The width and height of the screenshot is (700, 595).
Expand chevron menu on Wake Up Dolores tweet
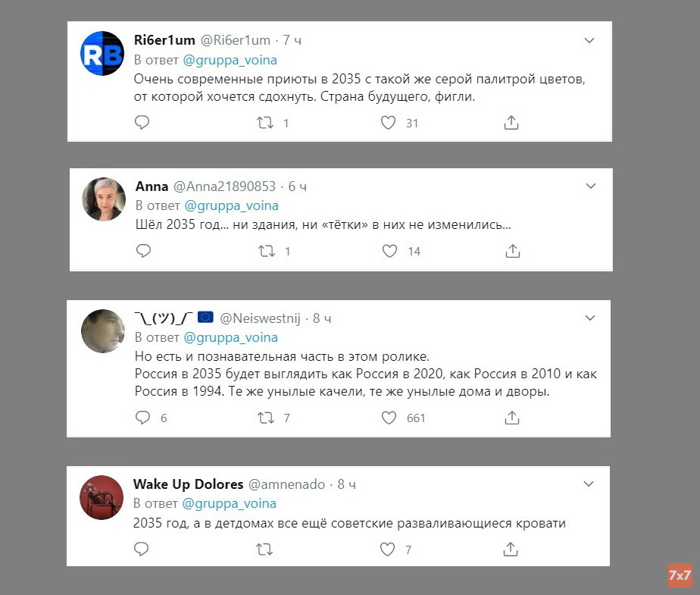pyautogui.click(x=589, y=484)
